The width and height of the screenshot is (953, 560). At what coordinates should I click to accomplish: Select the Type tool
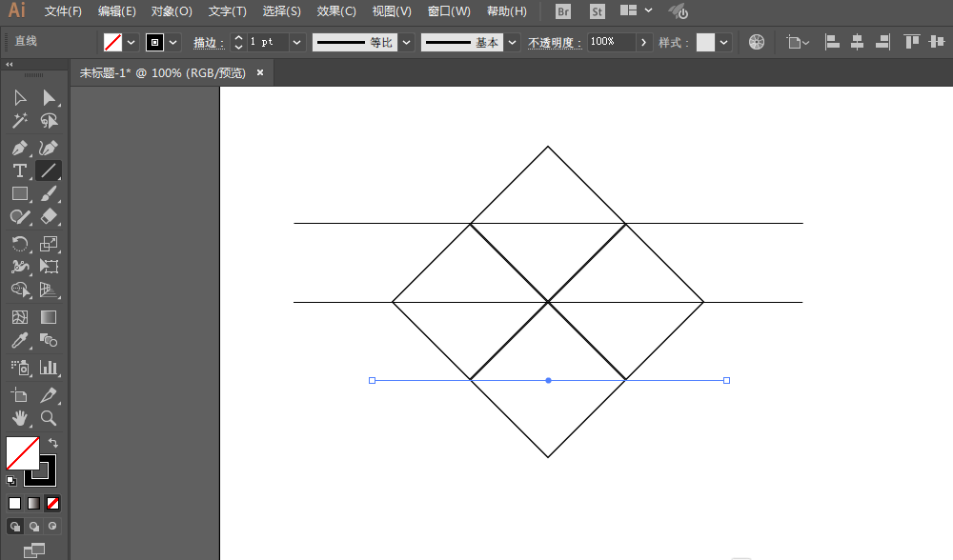pyautogui.click(x=19, y=170)
